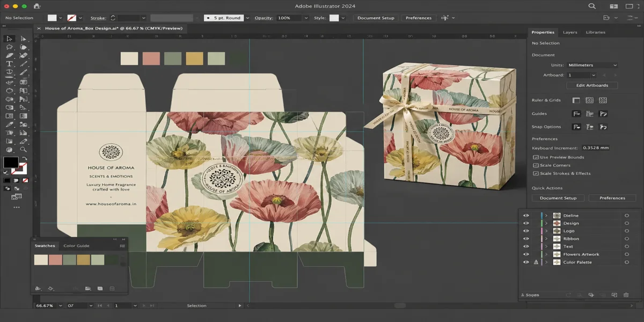Image resolution: width=644 pixels, height=322 pixels.
Task: Hide the Design layer eye icon
Action: [x=526, y=223]
